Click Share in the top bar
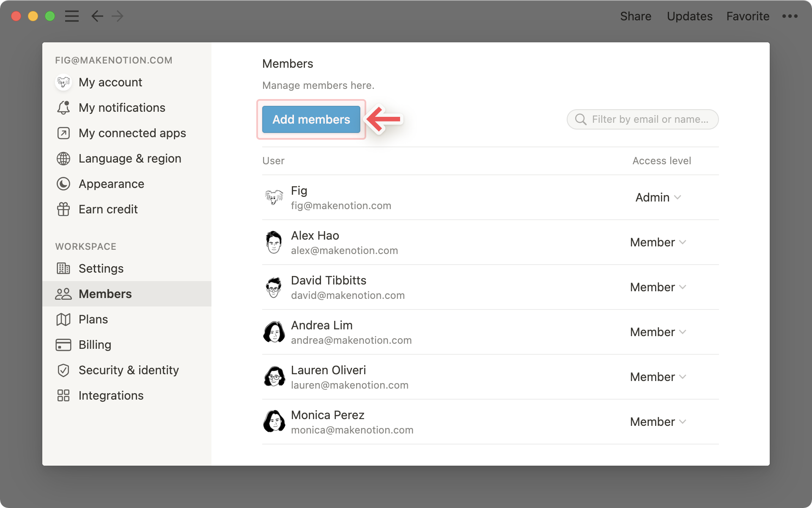This screenshot has height=508, width=812. [636, 16]
